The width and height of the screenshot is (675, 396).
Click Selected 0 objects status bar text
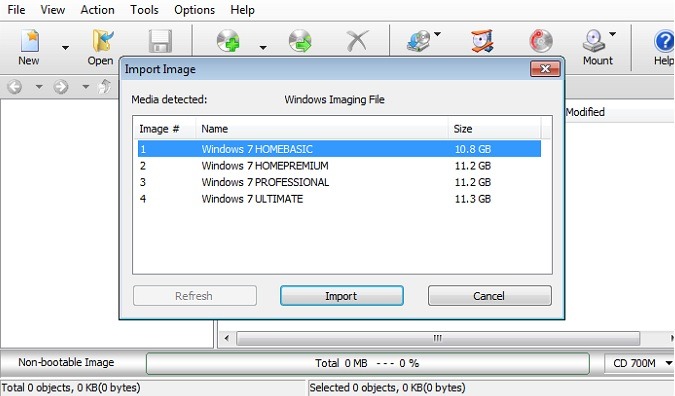pyautogui.click(x=387, y=387)
